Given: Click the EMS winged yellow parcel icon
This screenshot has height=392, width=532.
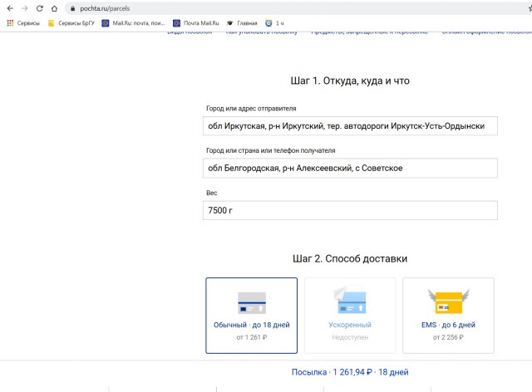Looking at the screenshot, I should click(449, 301).
